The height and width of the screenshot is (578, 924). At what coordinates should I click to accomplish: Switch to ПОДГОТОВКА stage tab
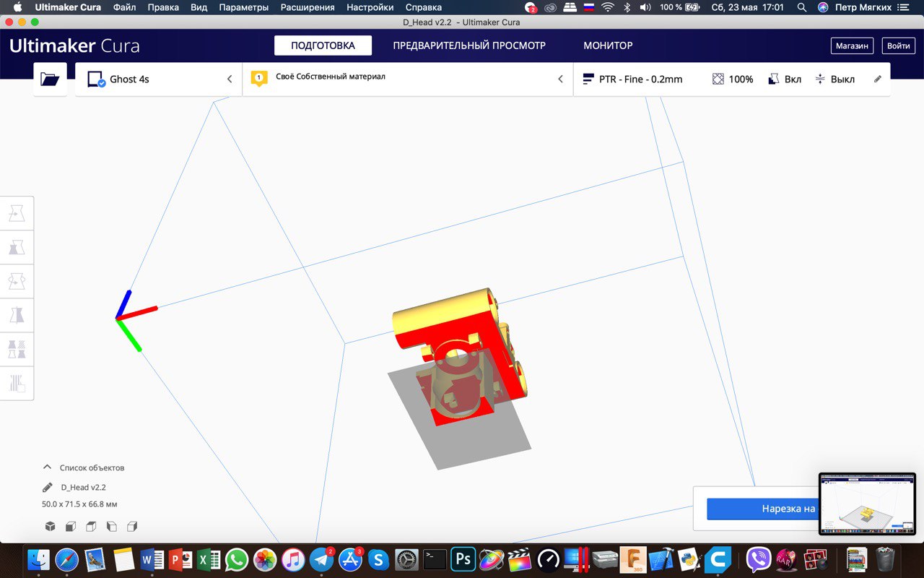tap(323, 46)
